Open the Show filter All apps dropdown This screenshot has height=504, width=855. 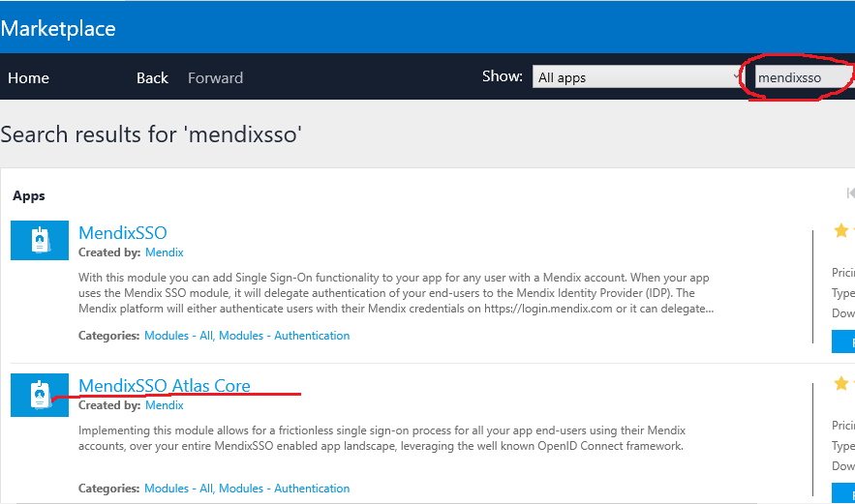coord(637,76)
